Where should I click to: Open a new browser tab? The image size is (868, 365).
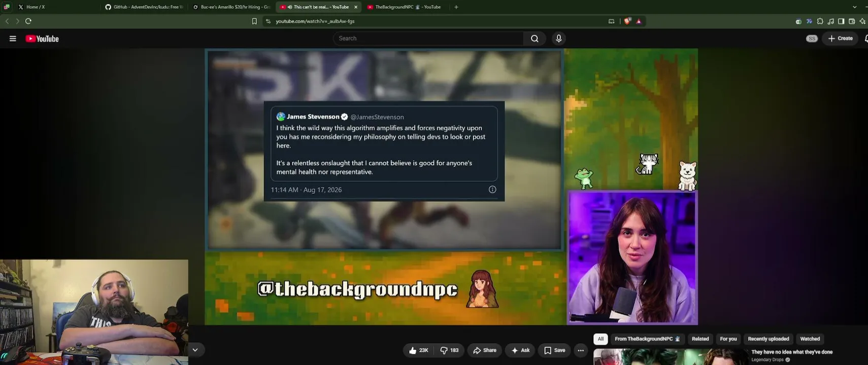456,7
